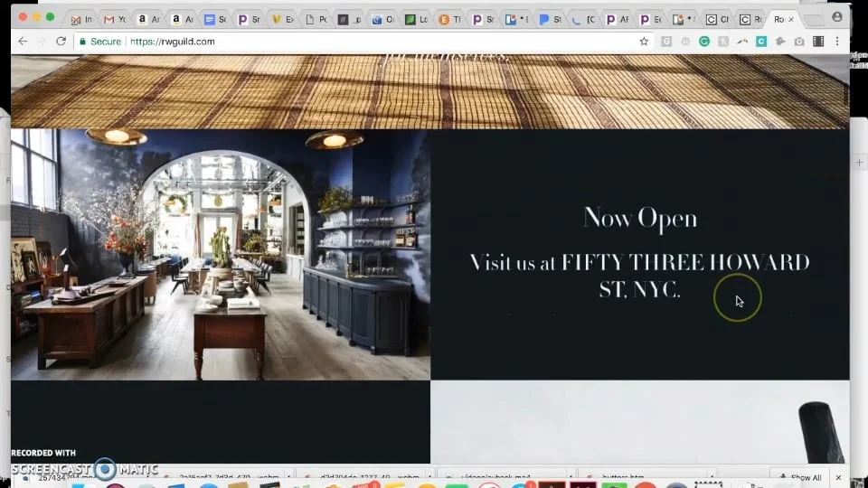Open the camera screenshot extension
Viewport: 868px width, 488px height.
pos(799,42)
